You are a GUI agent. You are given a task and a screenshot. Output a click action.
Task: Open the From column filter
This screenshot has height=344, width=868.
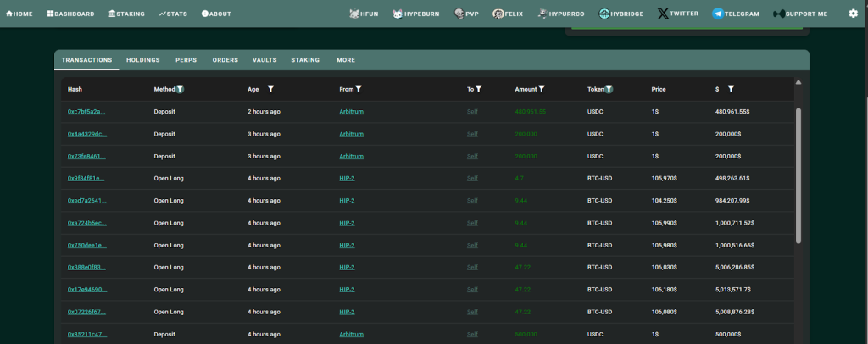(359, 89)
